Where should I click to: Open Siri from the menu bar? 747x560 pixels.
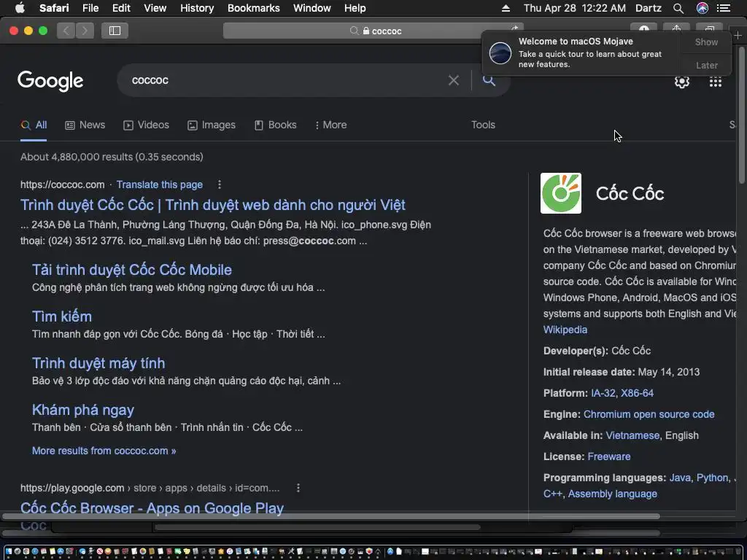(x=703, y=8)
